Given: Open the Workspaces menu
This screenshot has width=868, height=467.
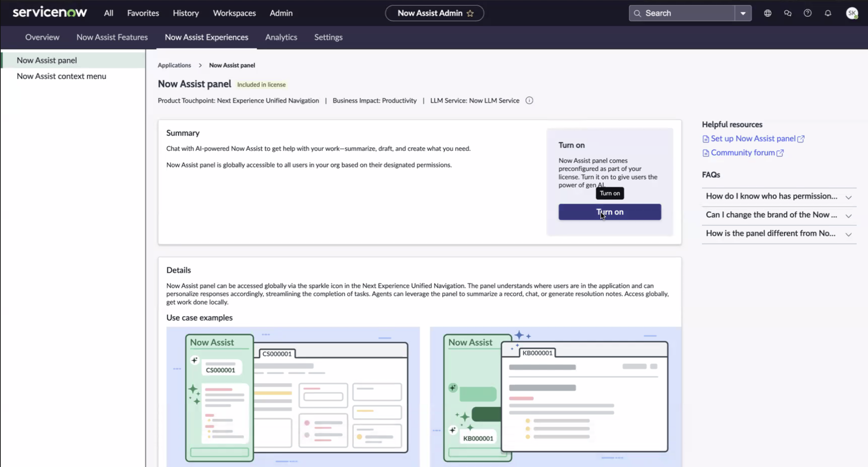Looking at the screenshot, I should 234,13.
